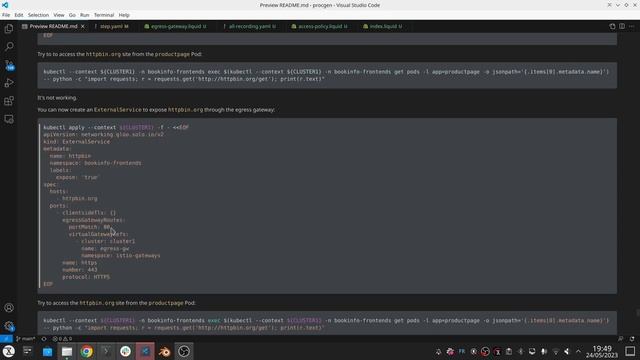Switch to the step.yaml tab
The width and height of the screenshot is (640, 360).
point(111,26)
